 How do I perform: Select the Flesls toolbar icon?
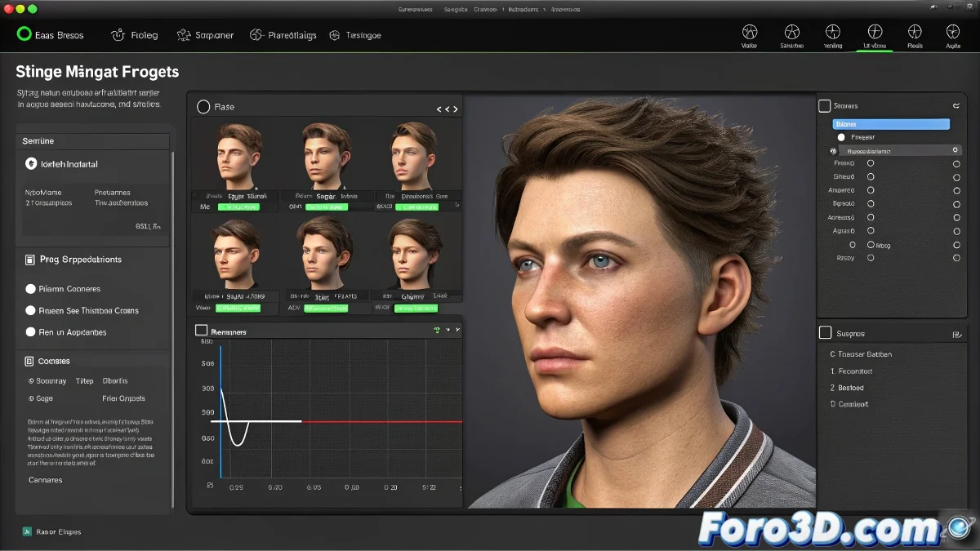tap(915, 32)
